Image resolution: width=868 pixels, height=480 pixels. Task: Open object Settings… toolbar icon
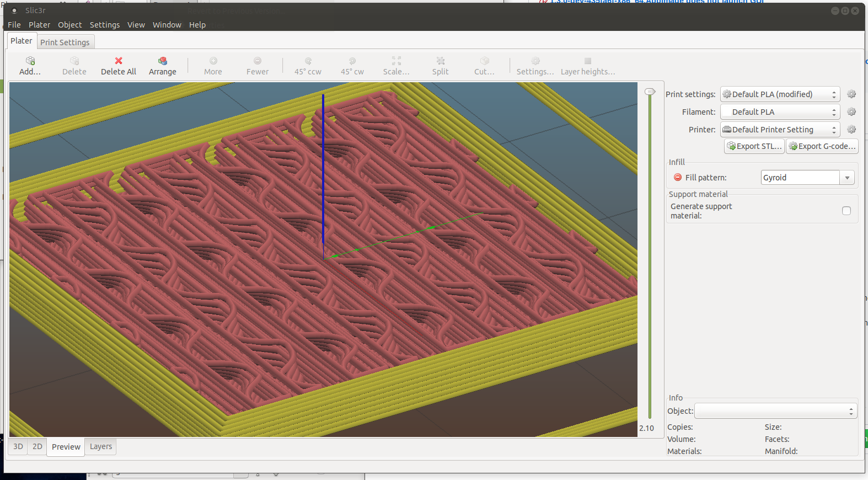tap(535, 61)
